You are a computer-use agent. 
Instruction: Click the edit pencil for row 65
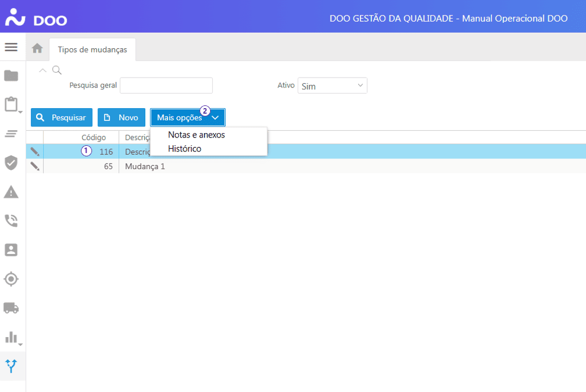[35, 166]
